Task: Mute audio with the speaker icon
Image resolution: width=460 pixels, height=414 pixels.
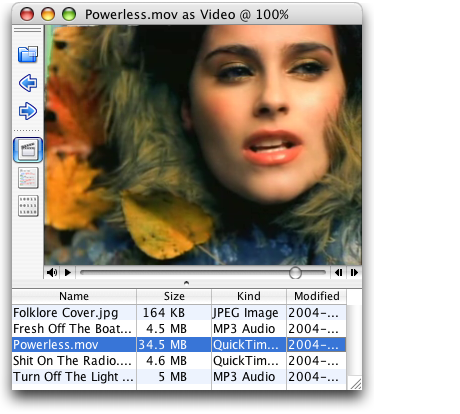Action: [x=52, y=273]
